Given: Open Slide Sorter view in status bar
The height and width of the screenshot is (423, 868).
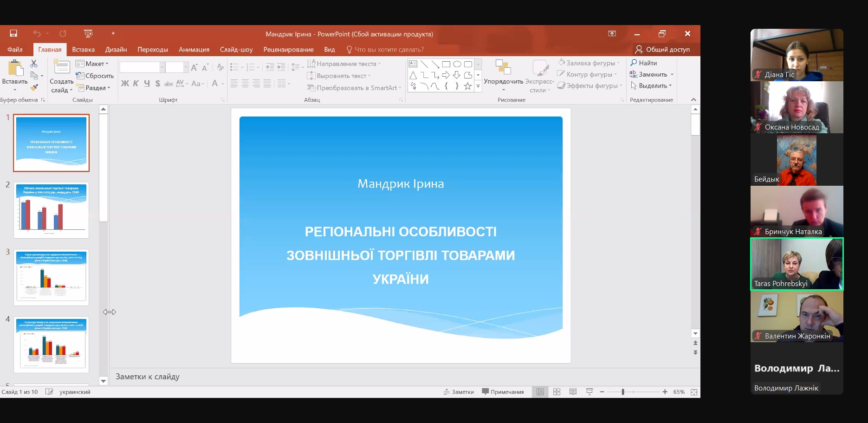Looking at the screenshot, I should pos(557,392).
